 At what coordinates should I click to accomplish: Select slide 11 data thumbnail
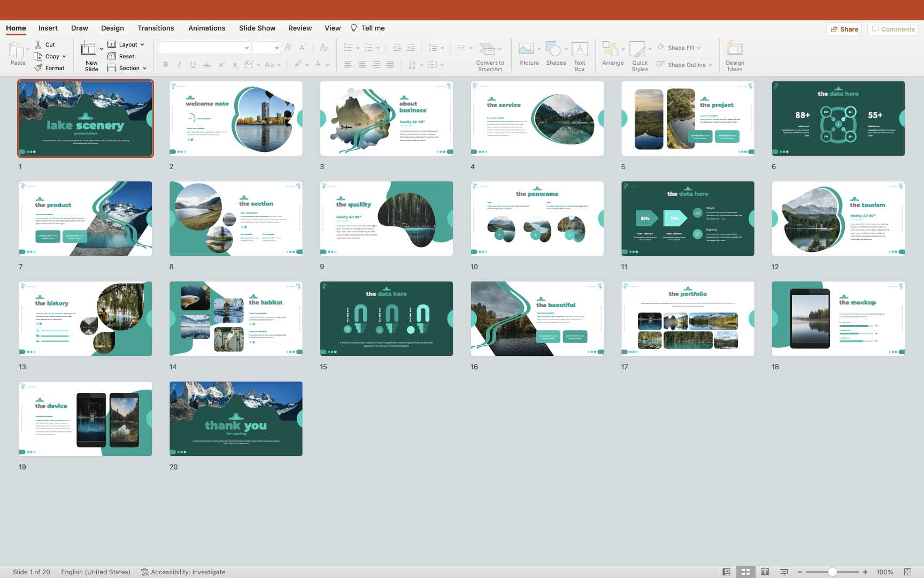point(688,218)
